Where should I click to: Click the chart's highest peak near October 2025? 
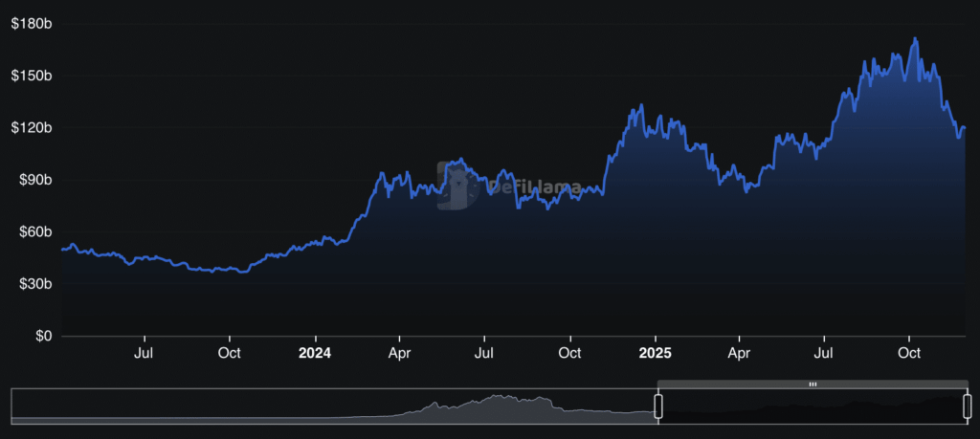point(915,39)
